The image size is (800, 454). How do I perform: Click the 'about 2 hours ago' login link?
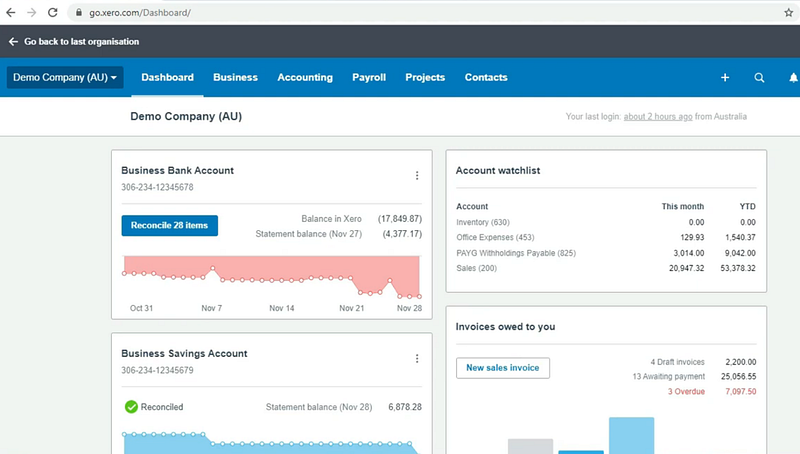click(658, 116)
